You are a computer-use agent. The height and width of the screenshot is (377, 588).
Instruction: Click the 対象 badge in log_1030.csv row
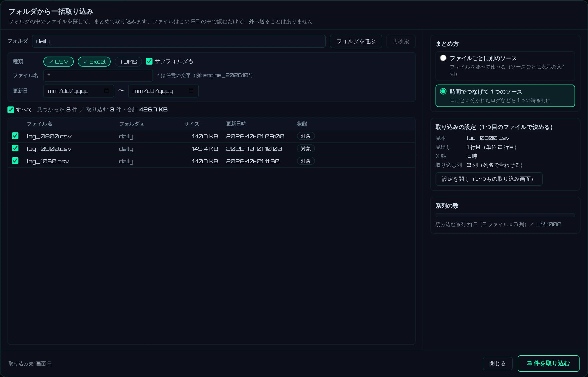tap(306, 161)
